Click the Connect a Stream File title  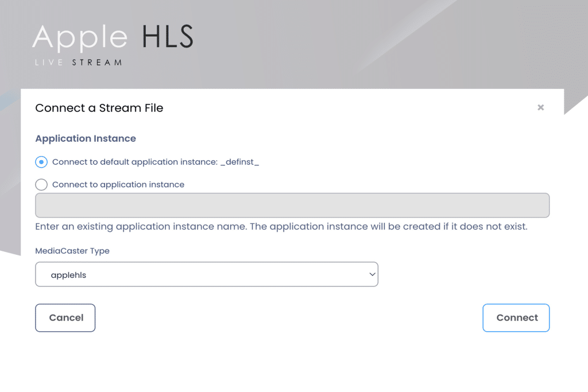pos(99,108)
